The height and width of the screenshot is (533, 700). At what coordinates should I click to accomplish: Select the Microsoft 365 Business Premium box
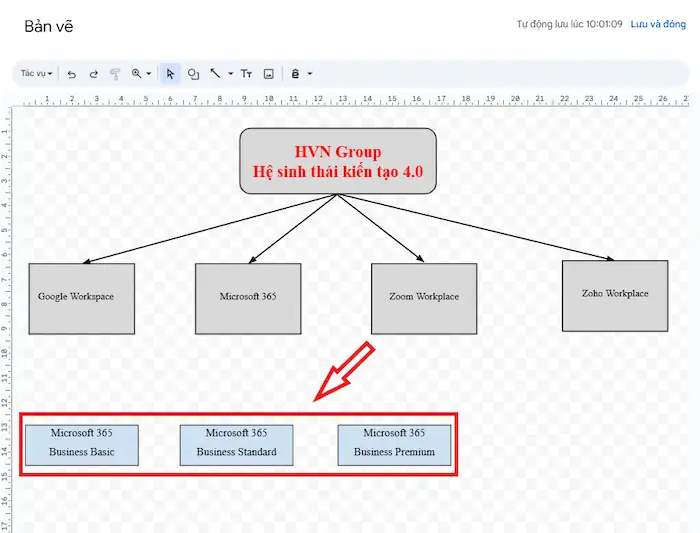pos(394,445)
